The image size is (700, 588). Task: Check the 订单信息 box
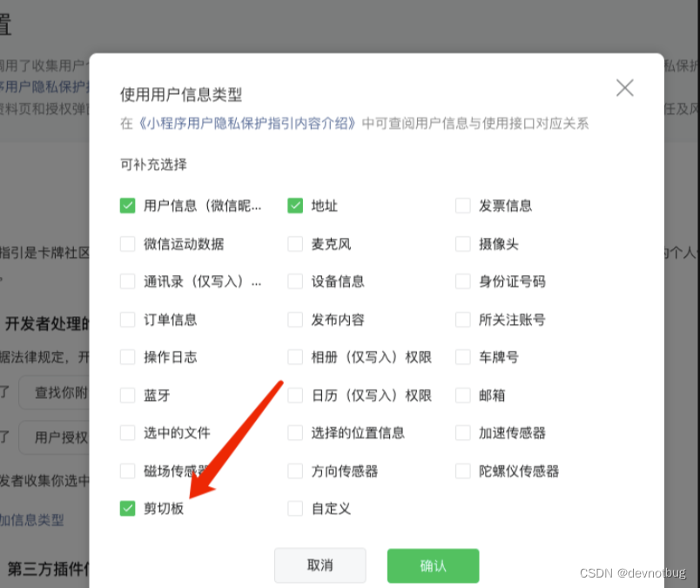[127, 320]
